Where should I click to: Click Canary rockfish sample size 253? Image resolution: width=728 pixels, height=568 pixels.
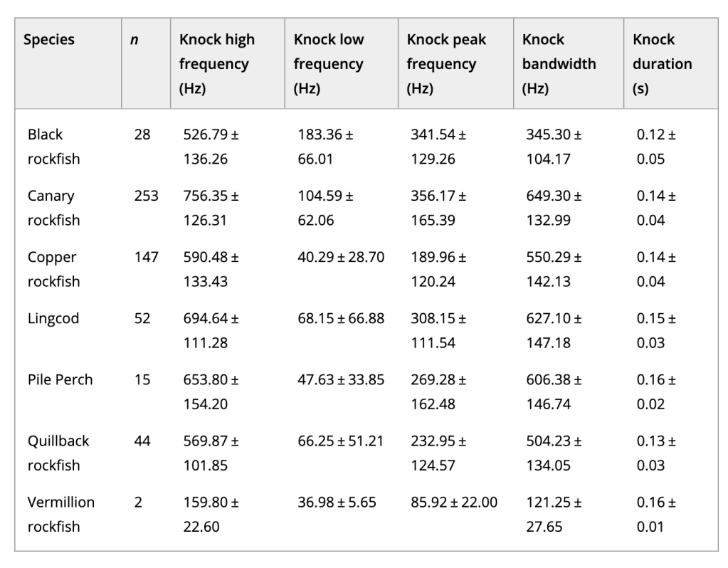click(x=147, y=196)
